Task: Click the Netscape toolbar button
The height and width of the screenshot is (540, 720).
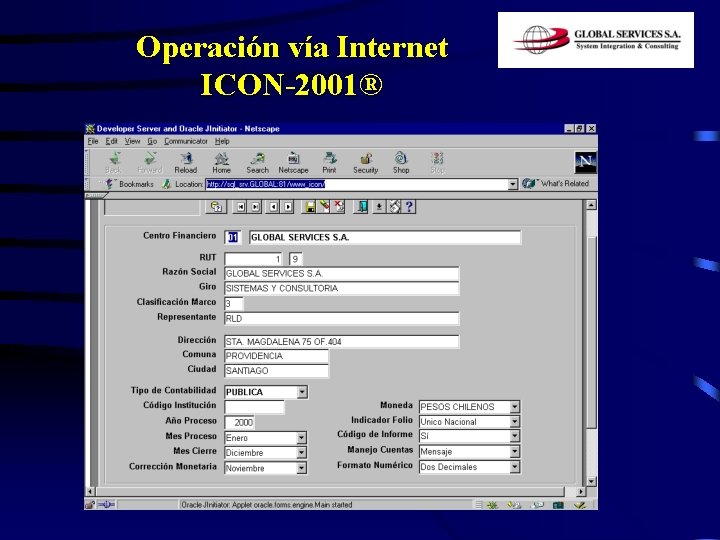Action: pos(293,163)
